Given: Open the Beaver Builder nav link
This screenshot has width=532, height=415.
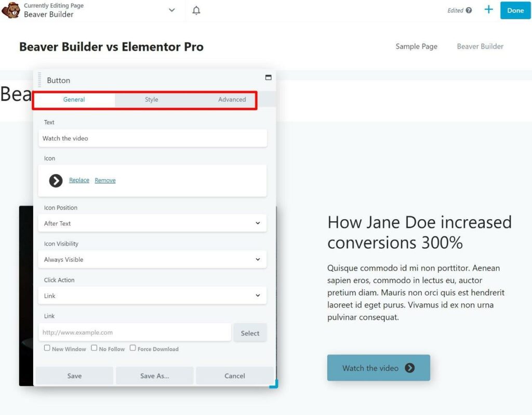Looking at the screenshot, I should (480, 47).
